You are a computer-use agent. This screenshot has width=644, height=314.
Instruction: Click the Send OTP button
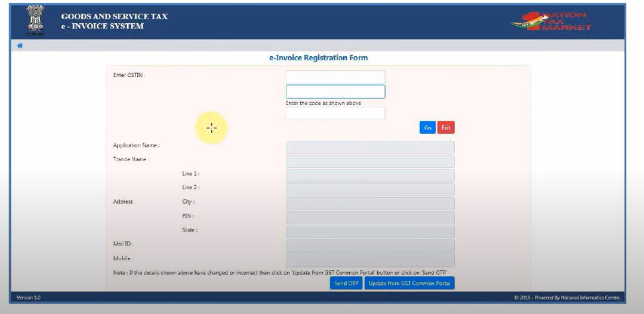[x=346, y=283]
